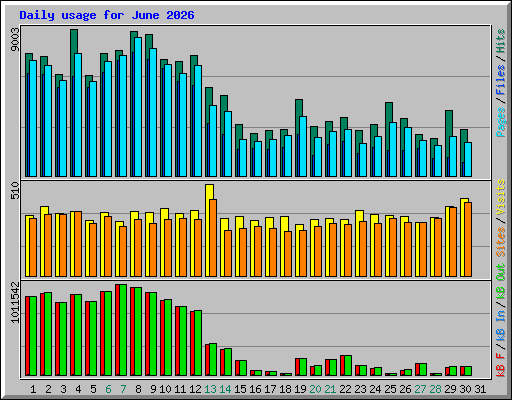The height and width of the screenshot is (400, 512).
Task: Click the 'Hits' legend label
Action: pyautogui.click(x=501, y=41)
